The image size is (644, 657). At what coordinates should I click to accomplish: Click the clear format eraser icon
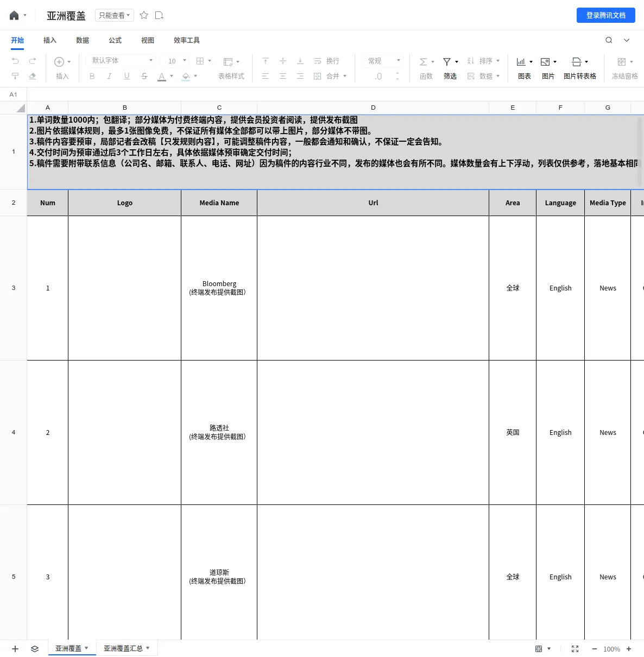pyautogui.click(x=33, y=76)
